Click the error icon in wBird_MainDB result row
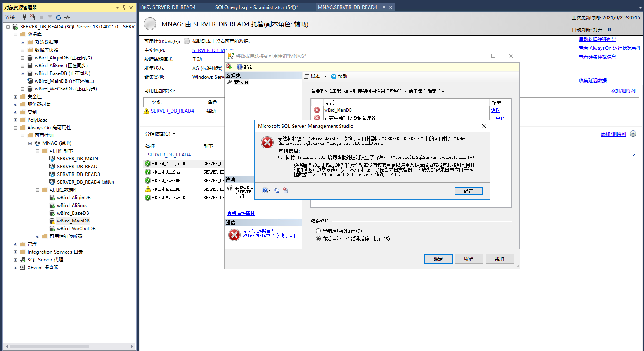Viewport: 644px width, 351px height. [x=317, y=110]
